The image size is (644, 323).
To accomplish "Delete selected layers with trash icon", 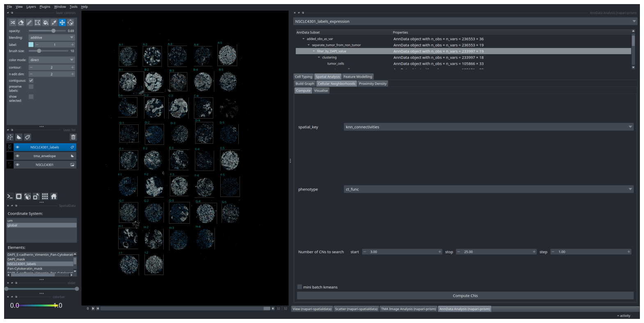I will (x=73, y=137).
